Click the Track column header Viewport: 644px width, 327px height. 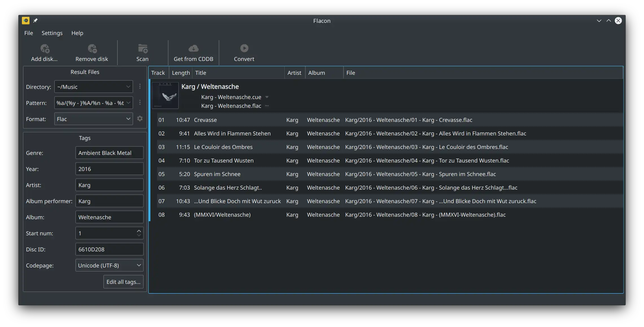(159, 73)
